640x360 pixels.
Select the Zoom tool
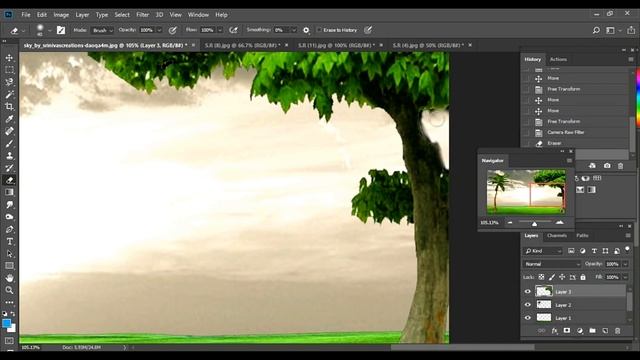(x=9, y=290)
